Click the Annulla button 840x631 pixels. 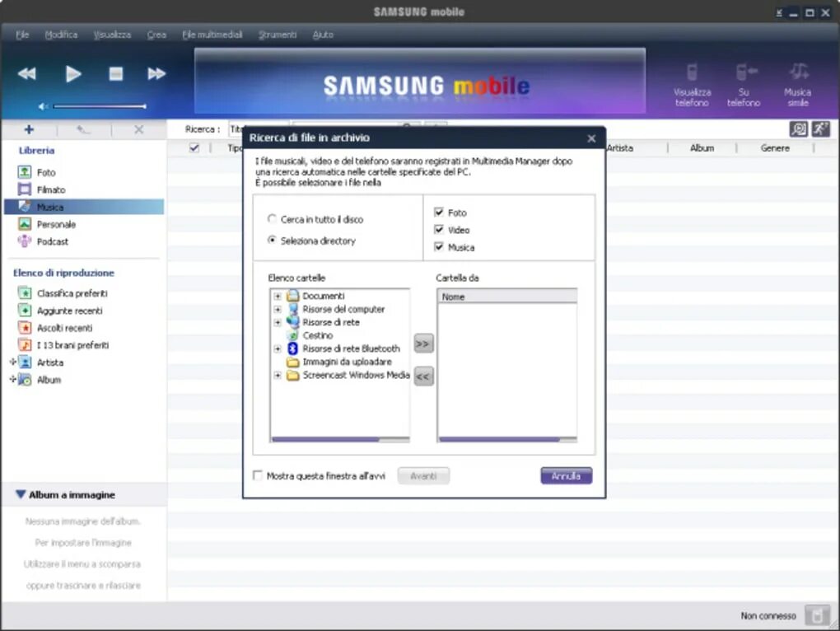[x=567, y=475]
